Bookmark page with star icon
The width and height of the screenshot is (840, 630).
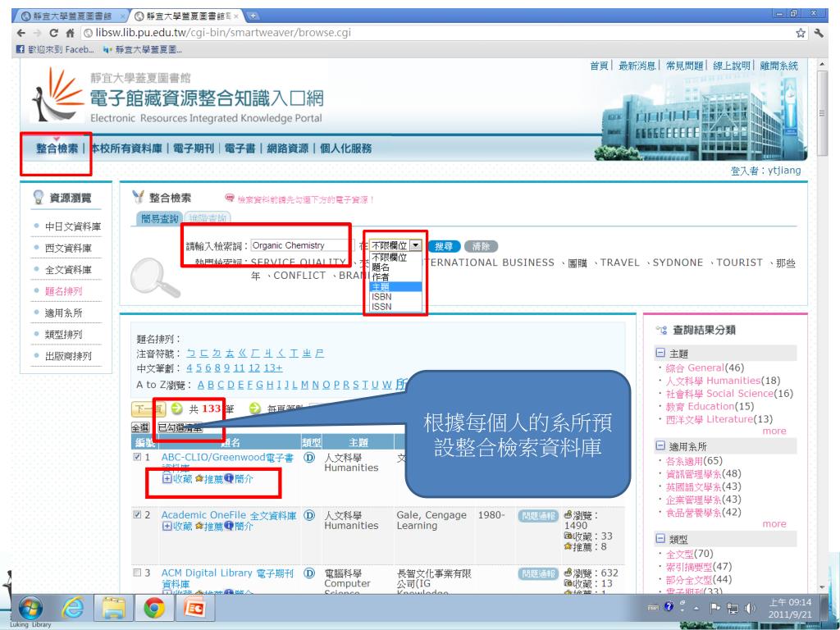click(800, 33)
